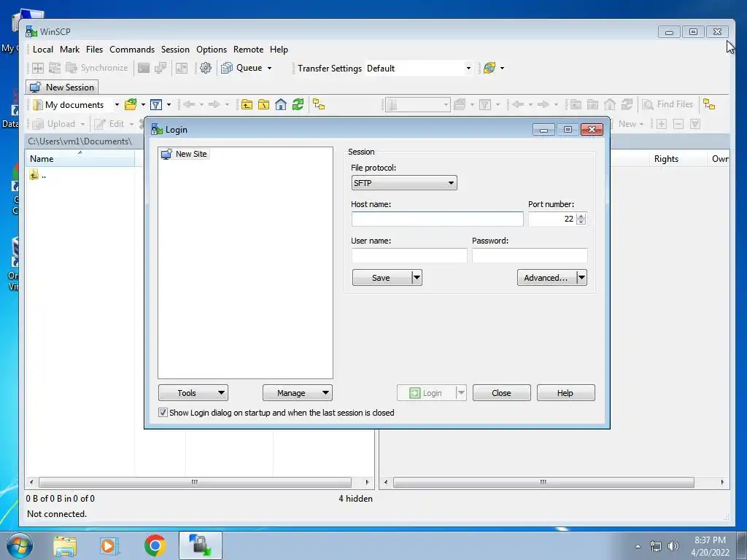Go to local parent directory icon
The width and height of the screenshot is (747, 560).
tap(247, 105)
